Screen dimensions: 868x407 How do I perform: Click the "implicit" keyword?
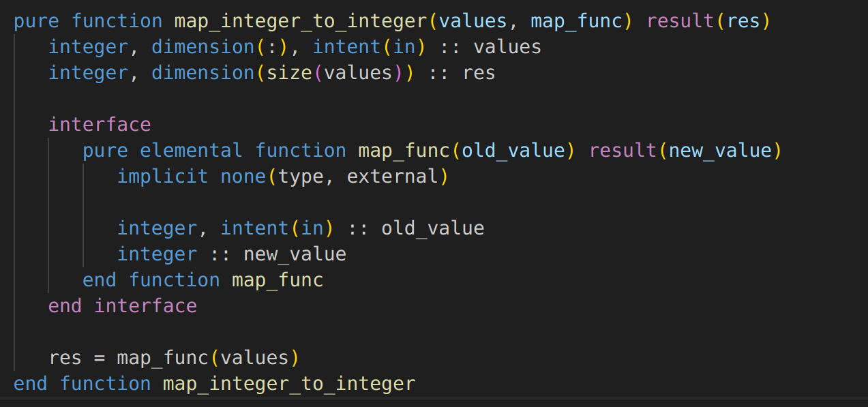tap(162, 177)
